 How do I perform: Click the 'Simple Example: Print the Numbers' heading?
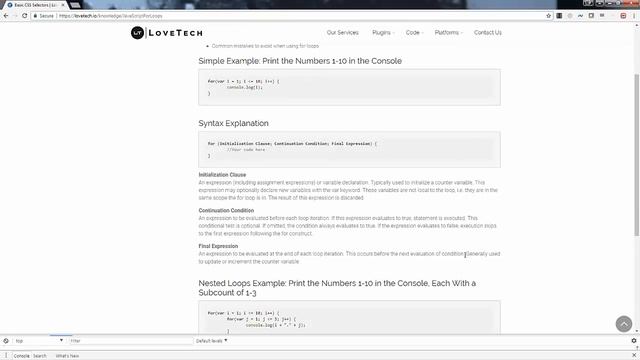tap(300, 61)
